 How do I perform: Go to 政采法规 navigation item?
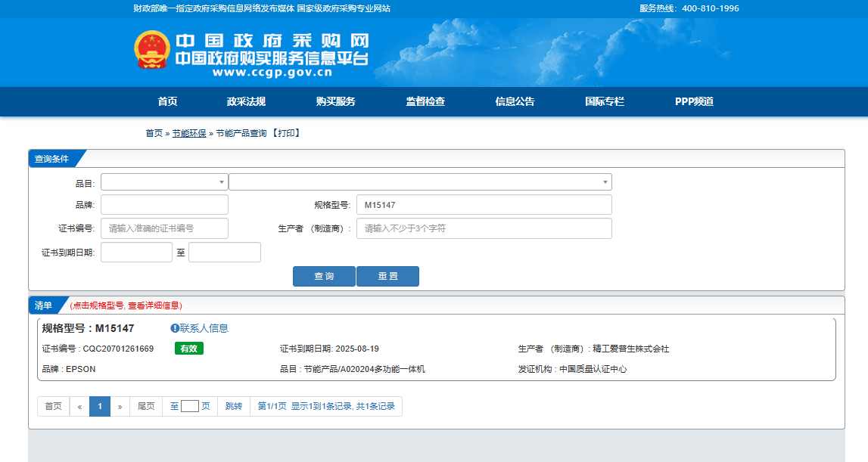(246, 102)
